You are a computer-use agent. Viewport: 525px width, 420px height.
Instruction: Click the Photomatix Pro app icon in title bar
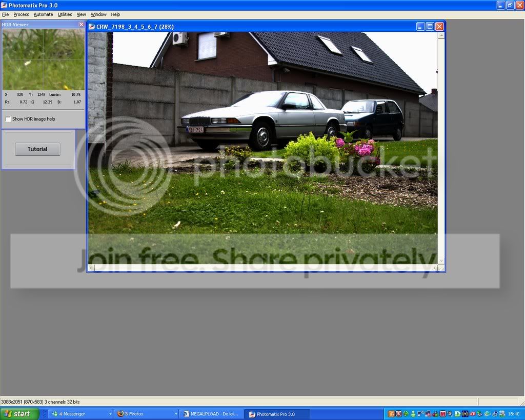coord(4,5)
